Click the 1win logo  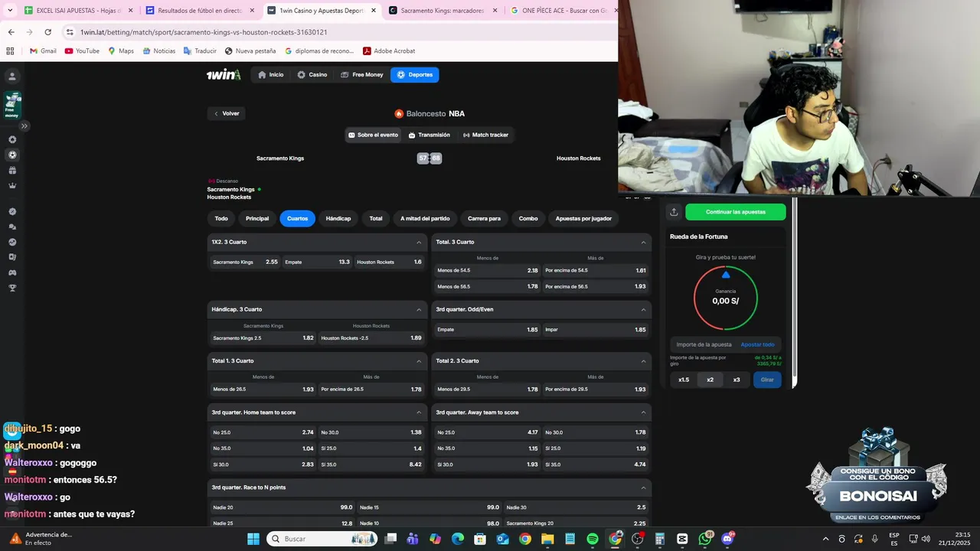(x=224, y=74)
